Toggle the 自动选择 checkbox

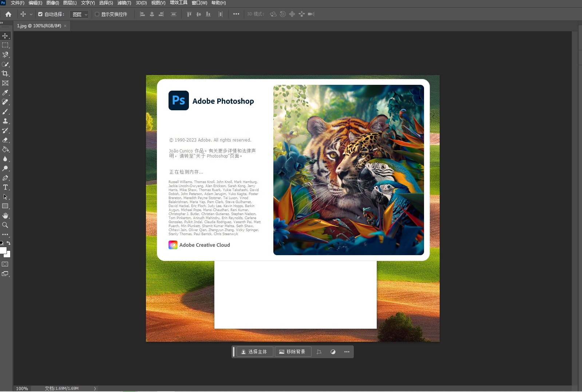[x=40, y=14]
